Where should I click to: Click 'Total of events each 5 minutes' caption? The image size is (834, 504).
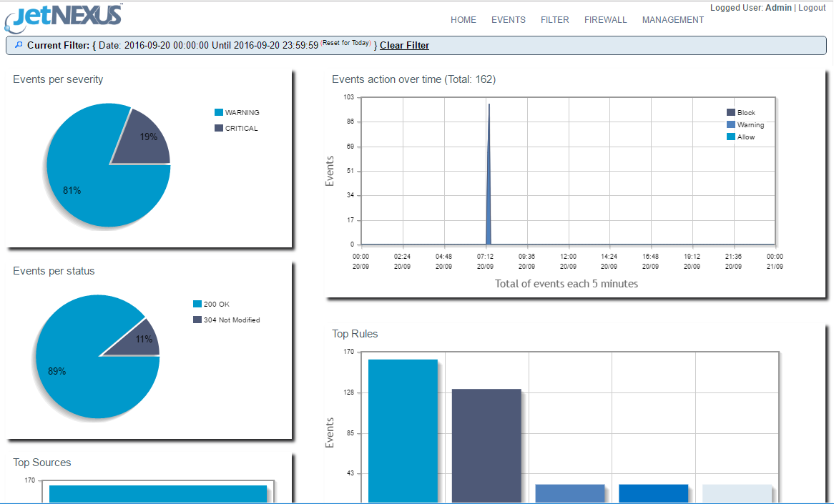566,284
